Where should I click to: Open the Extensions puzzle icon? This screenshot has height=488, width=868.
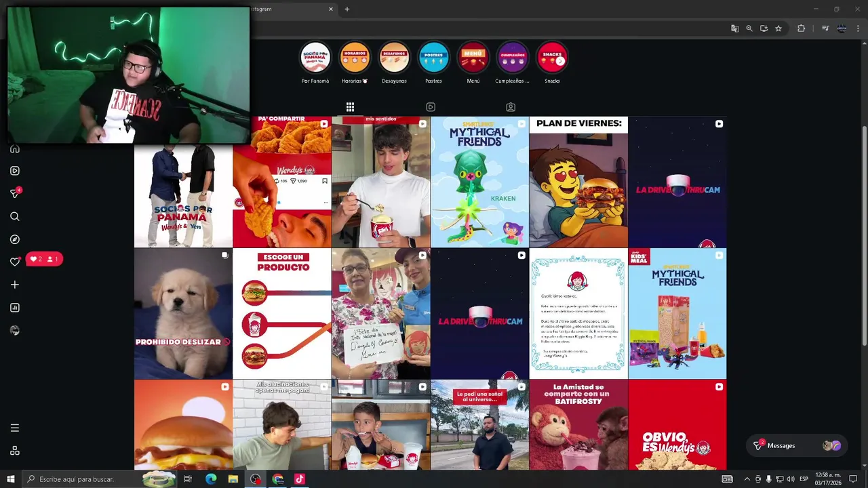coord(801,28)
